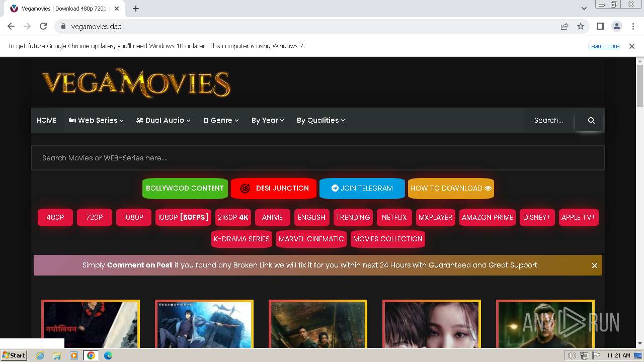Browse the ANIME category

click(272, 217)
